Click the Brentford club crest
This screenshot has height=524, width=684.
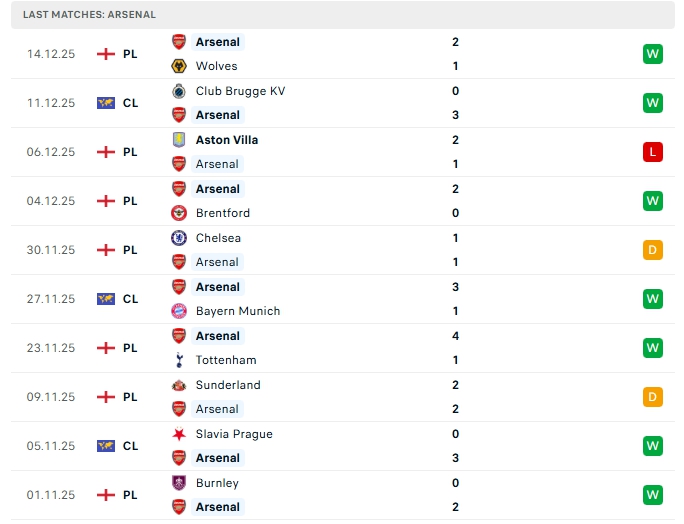tap(179, 213)
